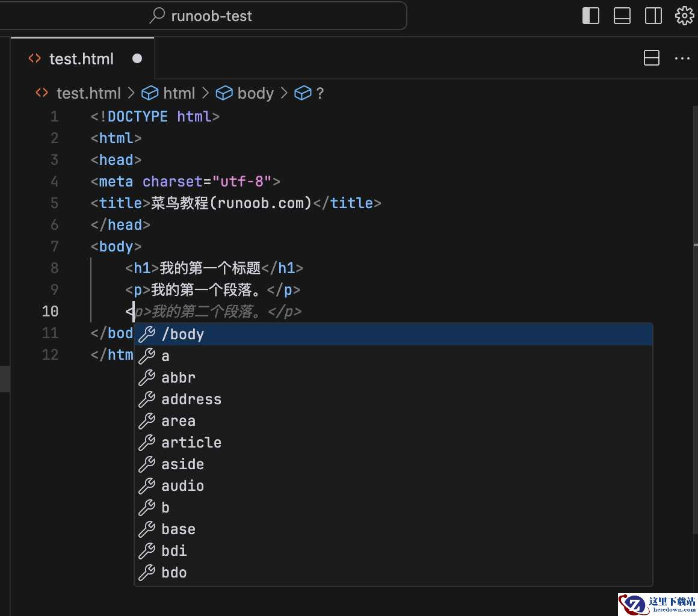Click the opening body tag on line 7
698x616 pixels.
pyautogui.click(x=116, y=247)
